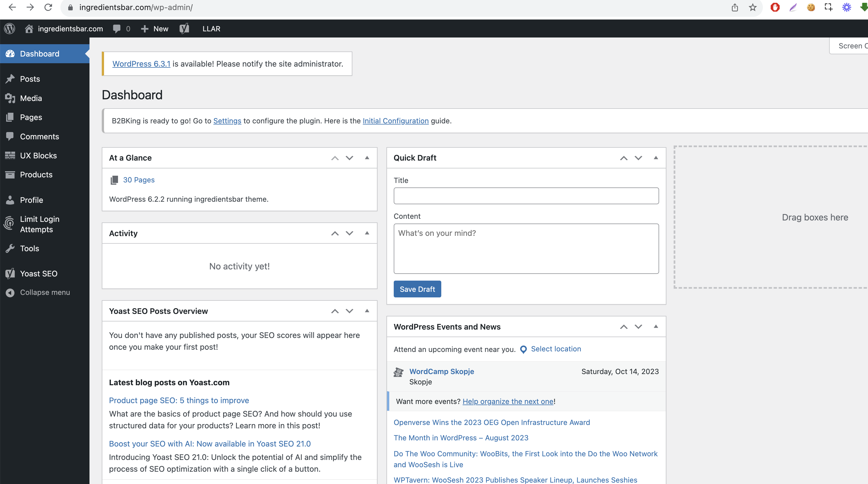This screenshot has width=868, height=484.
Task: Click the pages icon next to 30 Pages
Action: click(114, 180)
